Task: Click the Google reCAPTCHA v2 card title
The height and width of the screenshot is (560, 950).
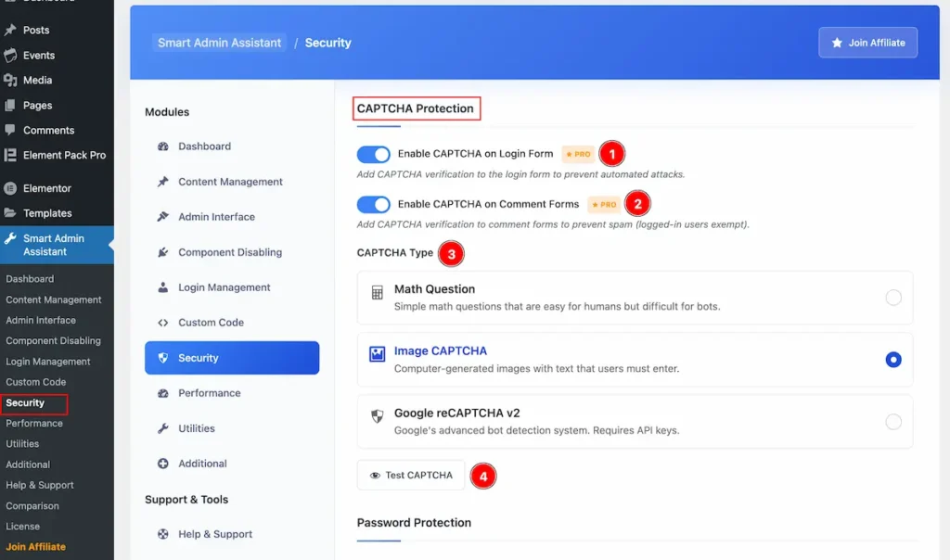Action: click(x=456, y=413)
